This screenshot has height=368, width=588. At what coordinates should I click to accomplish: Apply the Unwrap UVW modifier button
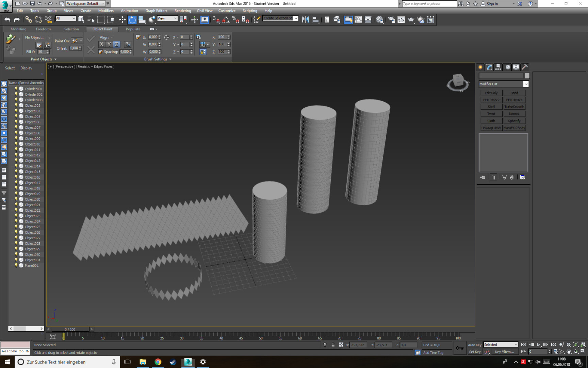(491, 128)
